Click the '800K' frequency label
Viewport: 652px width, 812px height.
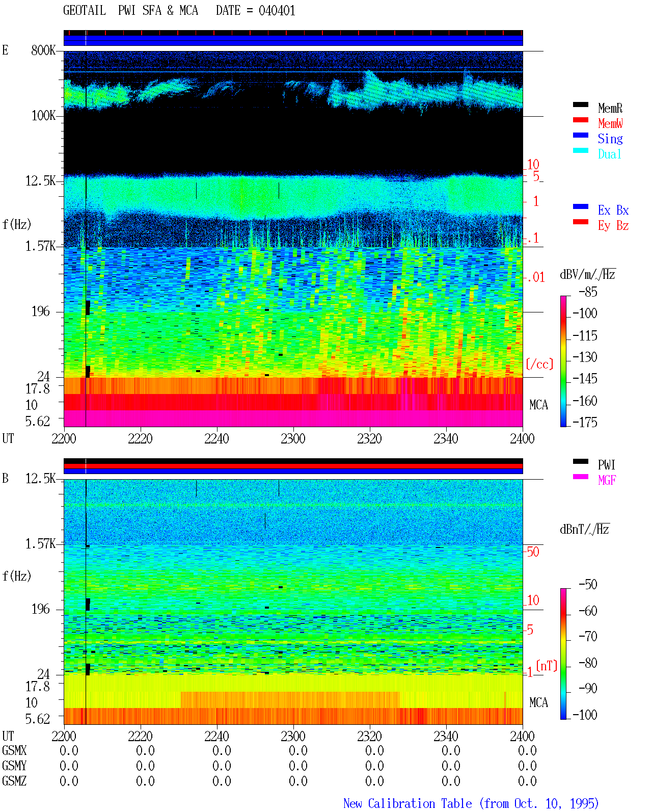click(x=43, y=50)
